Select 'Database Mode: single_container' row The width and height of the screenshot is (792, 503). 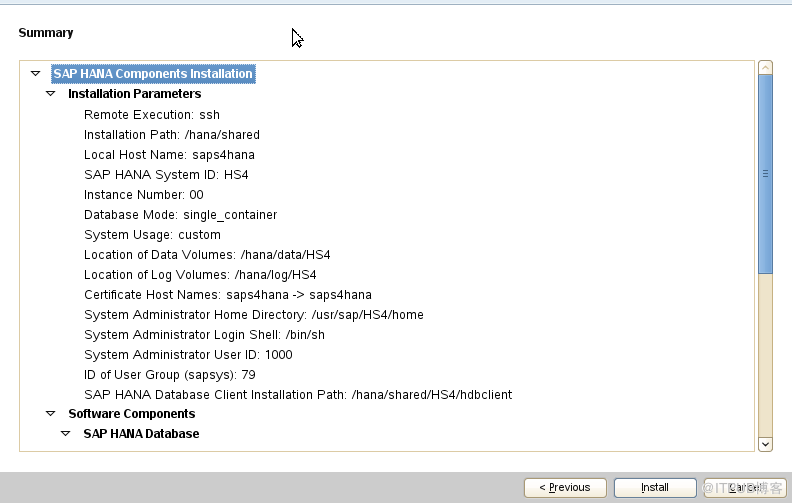tap(180, 215)
